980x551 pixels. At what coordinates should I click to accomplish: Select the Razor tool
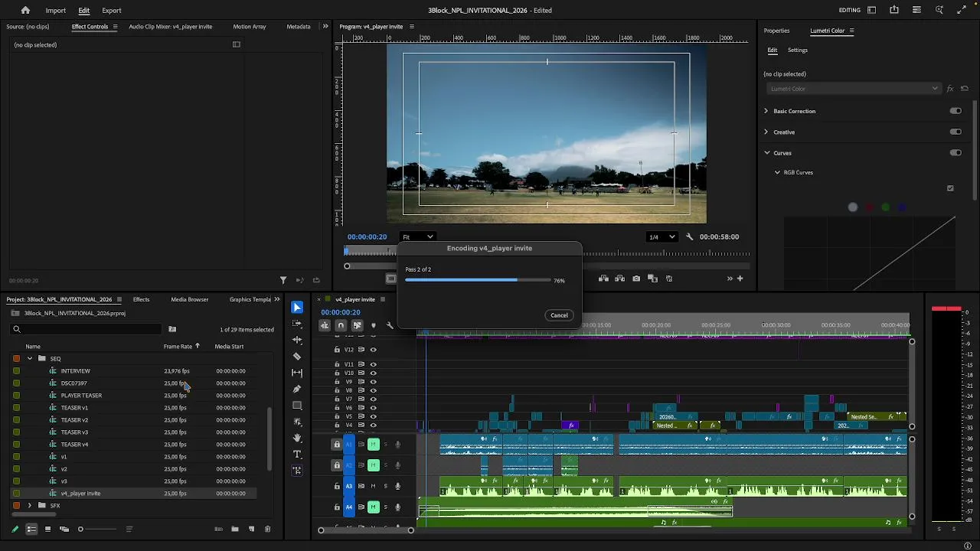click(x=297, y=357)
